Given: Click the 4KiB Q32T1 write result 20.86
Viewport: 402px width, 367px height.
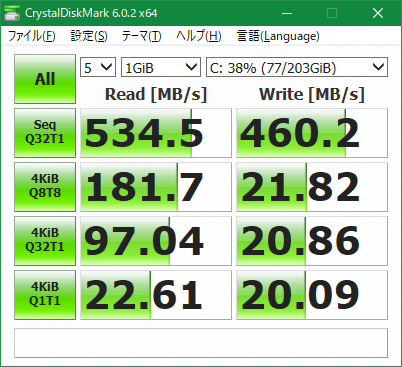Looking at the screenshot, I should pyautogui.click(x=312, y=241).
